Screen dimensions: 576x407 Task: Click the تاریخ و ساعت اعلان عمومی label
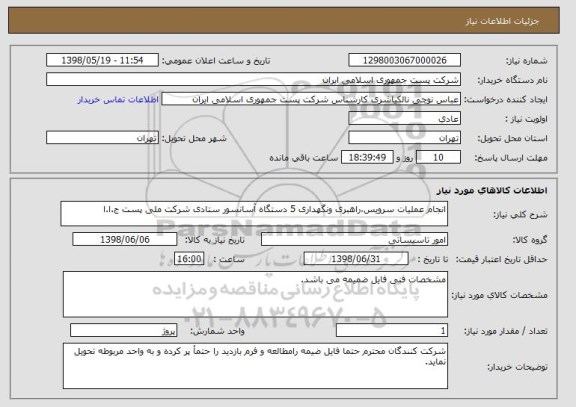click(x=216, y=61)
